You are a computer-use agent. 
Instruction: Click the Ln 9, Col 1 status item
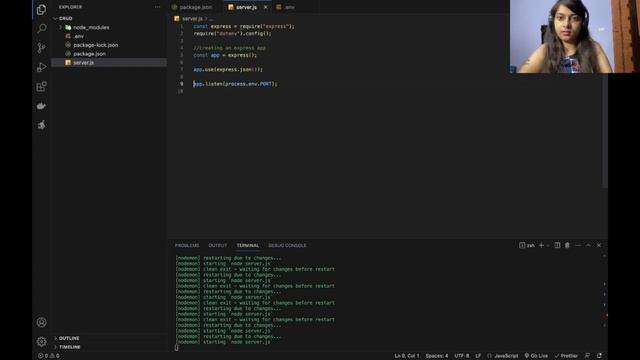(407, 356)
